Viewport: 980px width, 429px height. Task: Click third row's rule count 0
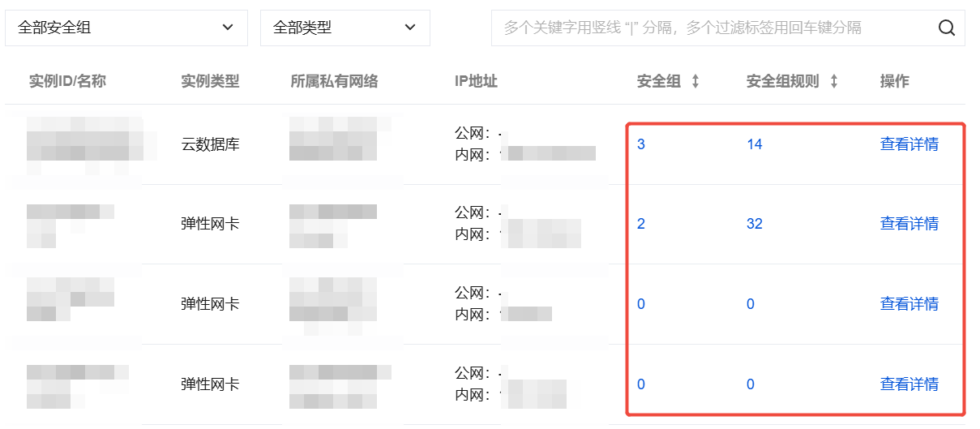click(x=750, y=304)
